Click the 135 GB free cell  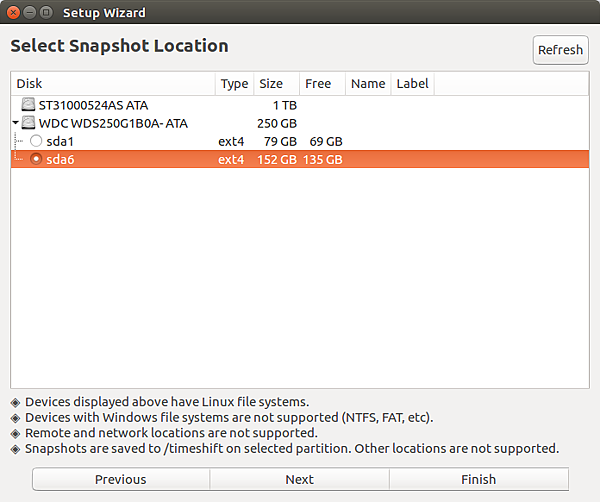point(323,160)
